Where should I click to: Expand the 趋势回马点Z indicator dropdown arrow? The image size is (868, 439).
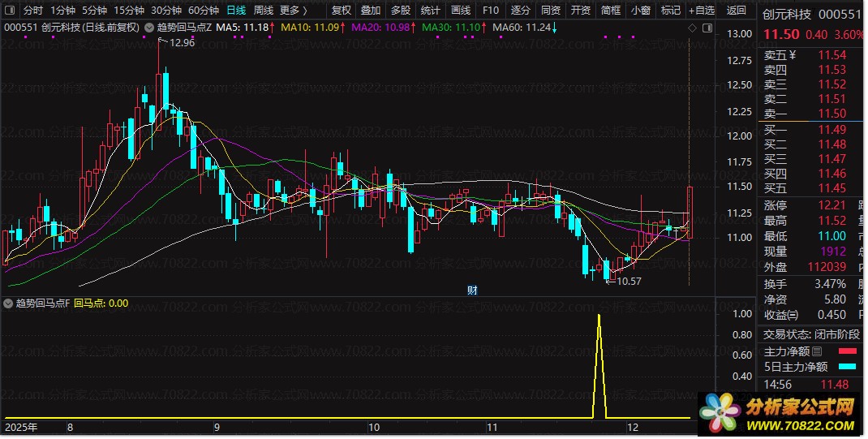tap(149, 27)
